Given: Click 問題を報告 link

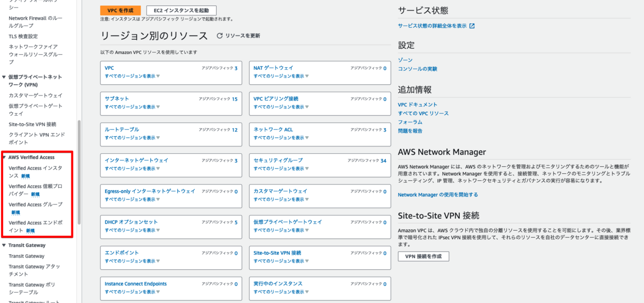Looking at the screenshot, I should coord(410,131).
